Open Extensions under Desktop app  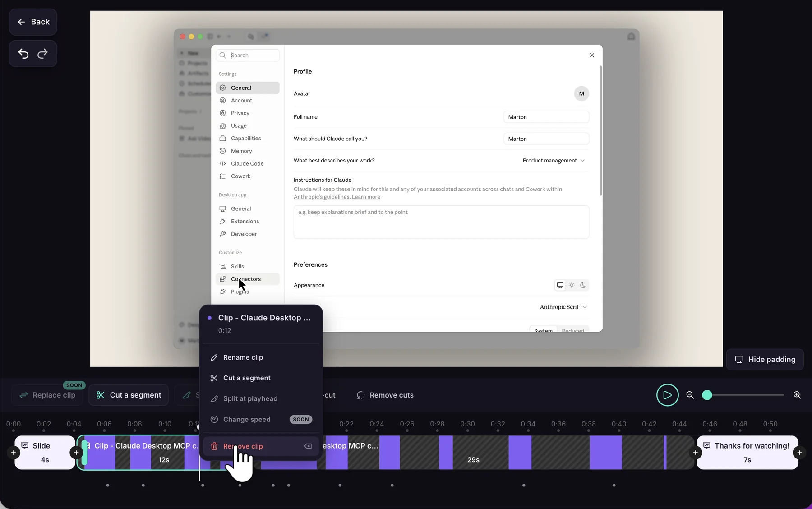pos(248,221)
